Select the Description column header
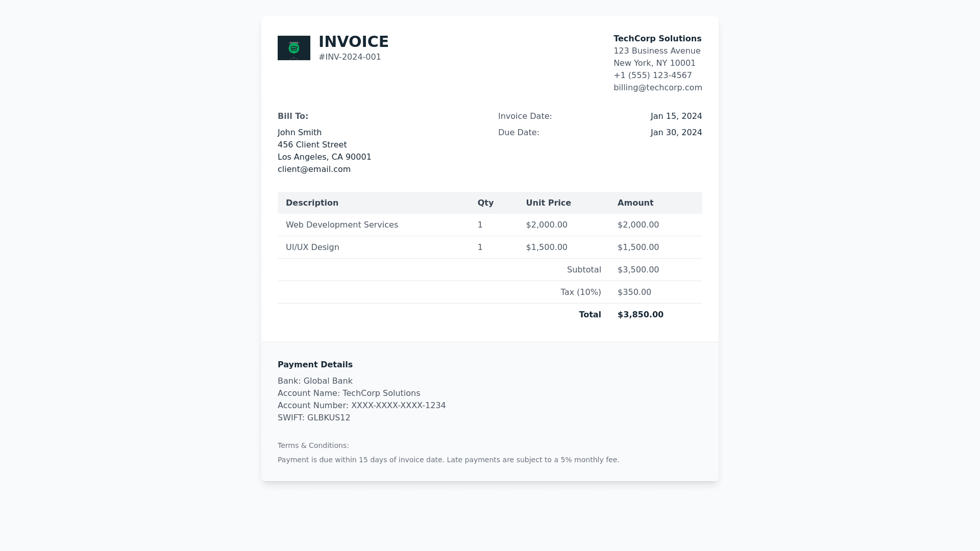The height and width of the screenshot is (551, 980). [x=312, y=203]
